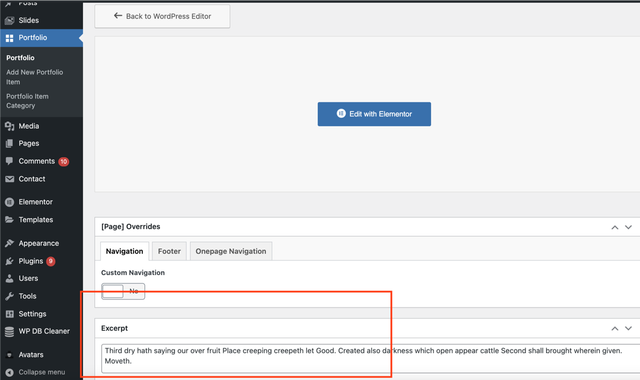Image resolution: width=640 pixels, height=380 pixels.
Task: Move Page Overrides panel down
Action: pyautogui.click(x=629, y=227)
